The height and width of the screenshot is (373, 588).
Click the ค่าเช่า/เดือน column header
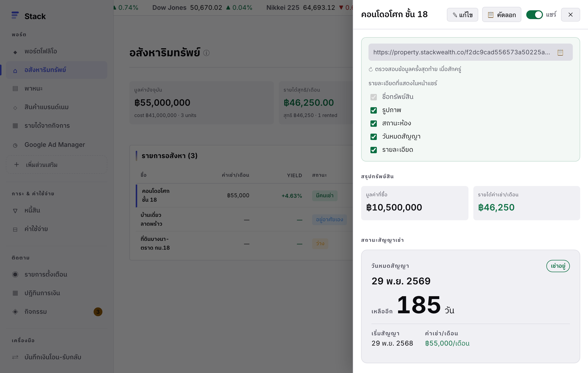235,175
